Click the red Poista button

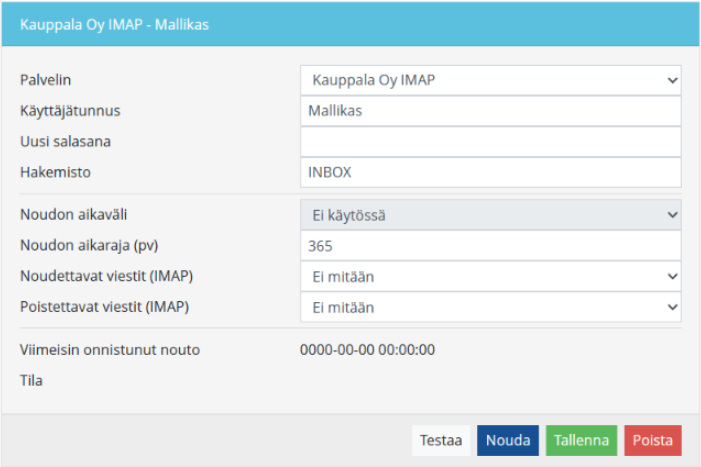[652, 440]
